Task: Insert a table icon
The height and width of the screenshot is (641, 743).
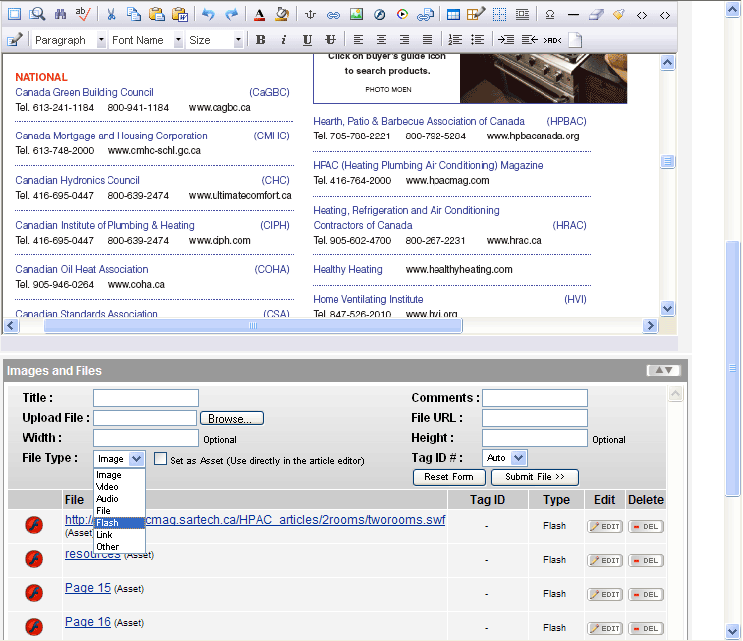Action: click(453, 15)
